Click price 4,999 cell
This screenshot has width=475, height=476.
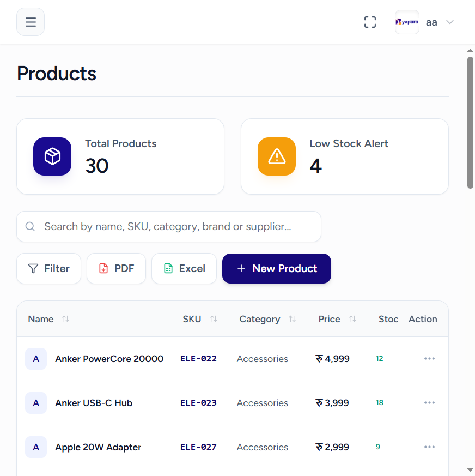click(x=332, y=359)
